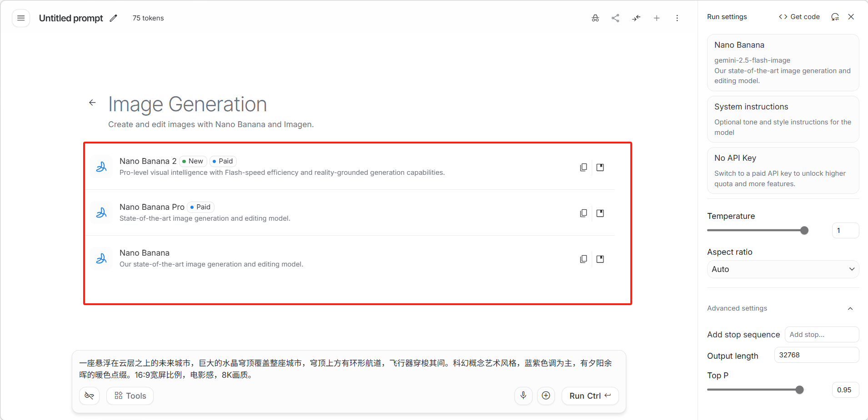The width and height of the screenshot is (868, 420).
Task: Adjust the Temperature slider handle
Action: [804, 231]
